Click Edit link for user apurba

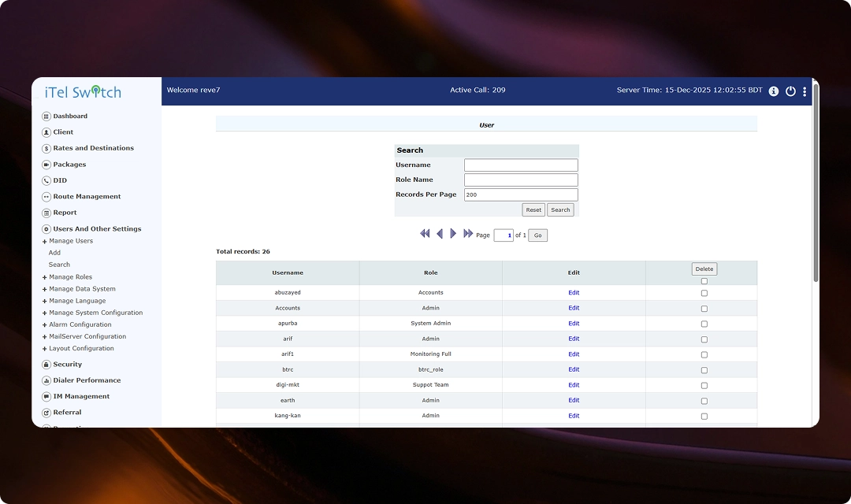point(574,324)
